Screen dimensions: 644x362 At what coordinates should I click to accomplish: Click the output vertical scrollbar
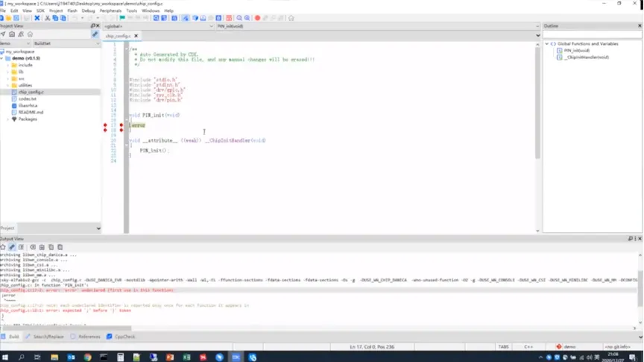(x=640, y=288)
